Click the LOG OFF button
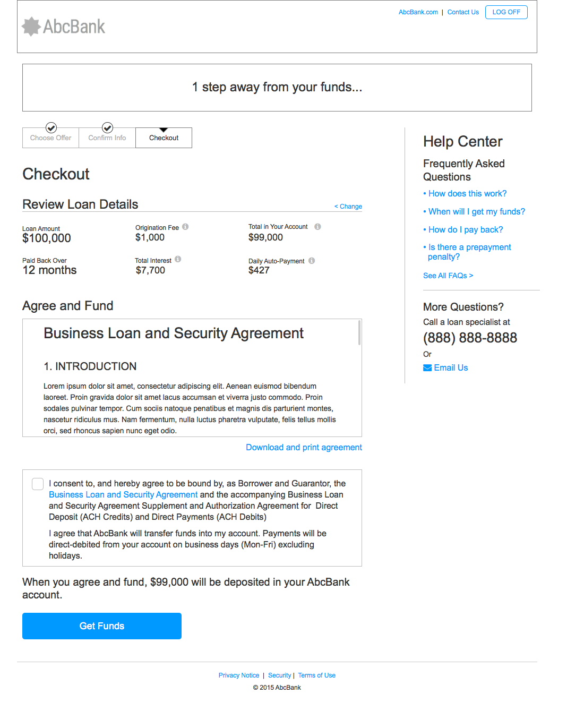584x728 pixels. tap(506, 12)
